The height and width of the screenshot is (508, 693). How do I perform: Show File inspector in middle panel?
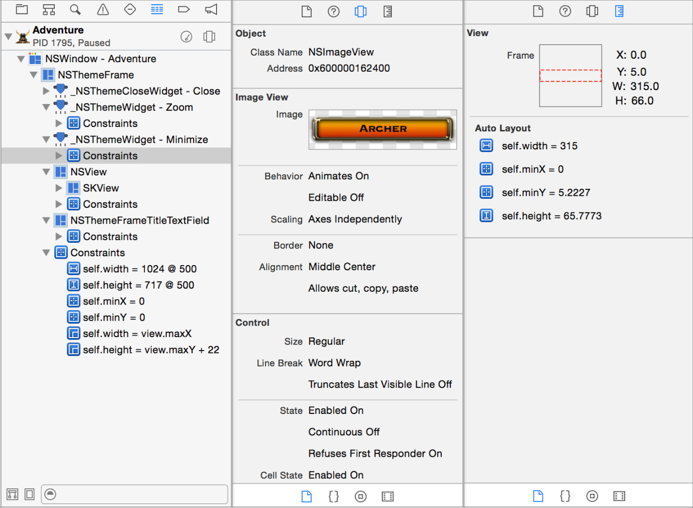306,11
